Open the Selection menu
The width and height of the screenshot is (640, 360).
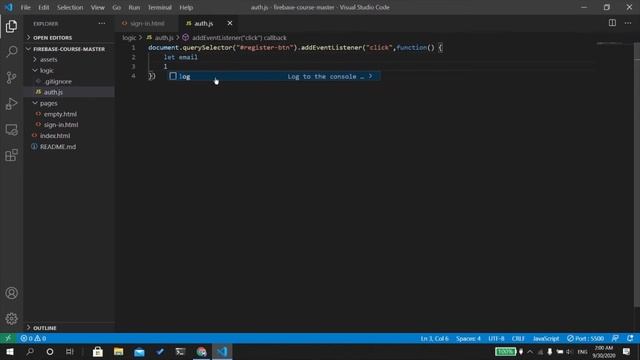coord(70,7)
